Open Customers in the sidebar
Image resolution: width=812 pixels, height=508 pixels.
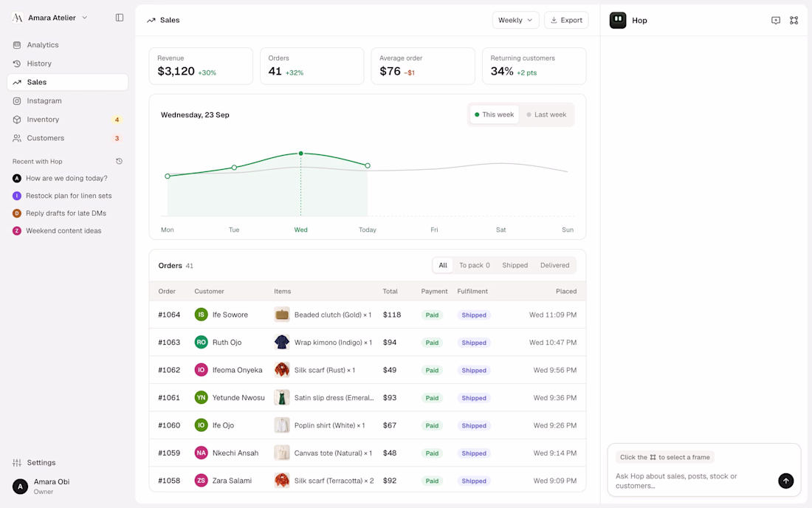(68, 138)
